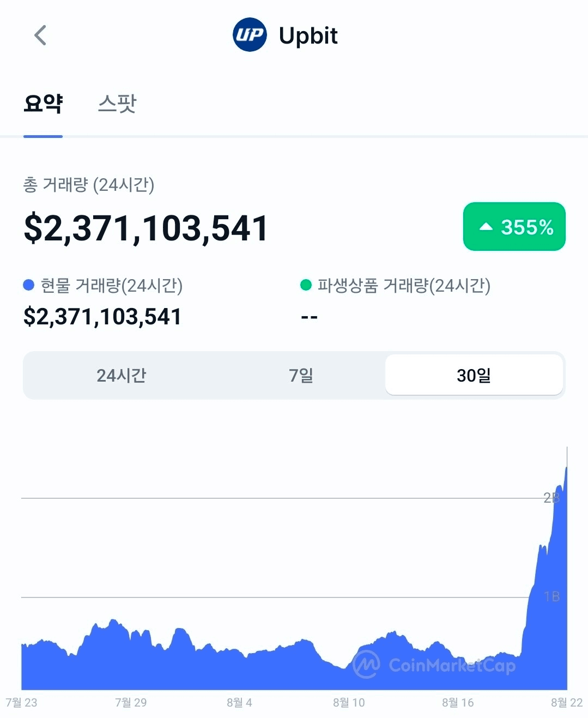Tap the green derivatives volume legend dot
The height and width of the screenshot is (718, 588).
click(x=306, y=285)
